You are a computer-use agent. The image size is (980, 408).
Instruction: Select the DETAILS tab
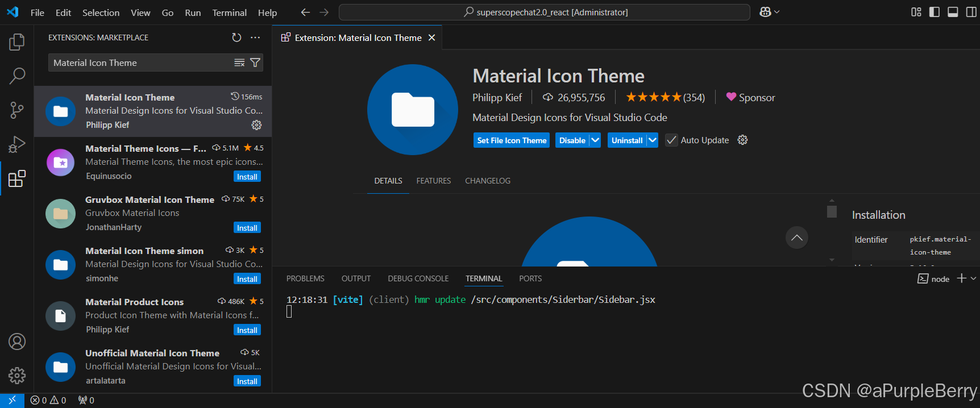click(x=388, y=181)
